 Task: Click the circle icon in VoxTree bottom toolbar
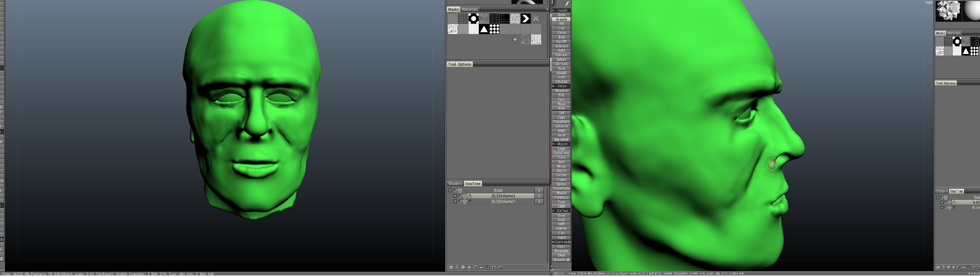(x=469, y=267)
